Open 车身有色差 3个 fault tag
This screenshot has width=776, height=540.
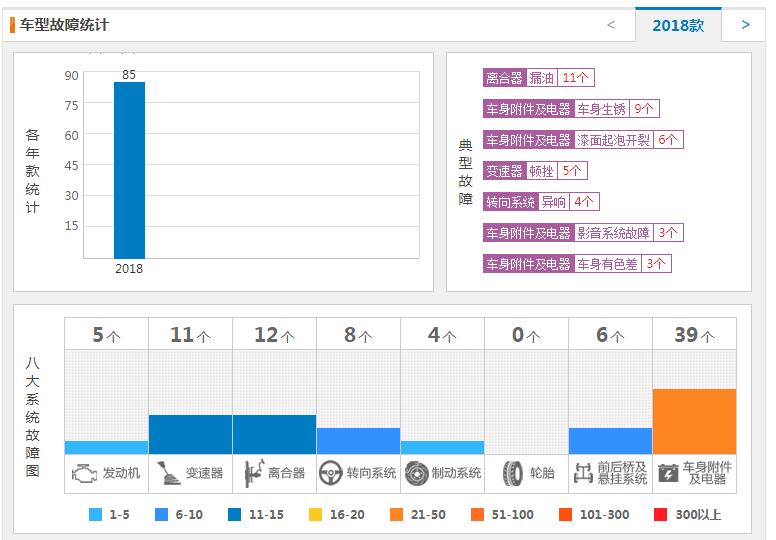pos(577,263)
